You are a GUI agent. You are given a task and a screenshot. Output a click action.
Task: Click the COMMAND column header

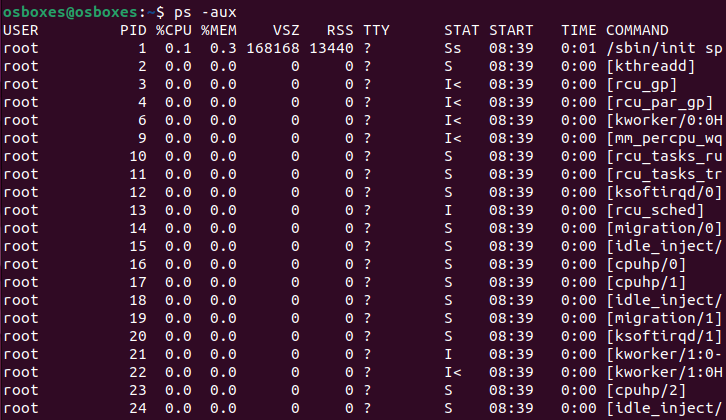click(x=638, y=30)
